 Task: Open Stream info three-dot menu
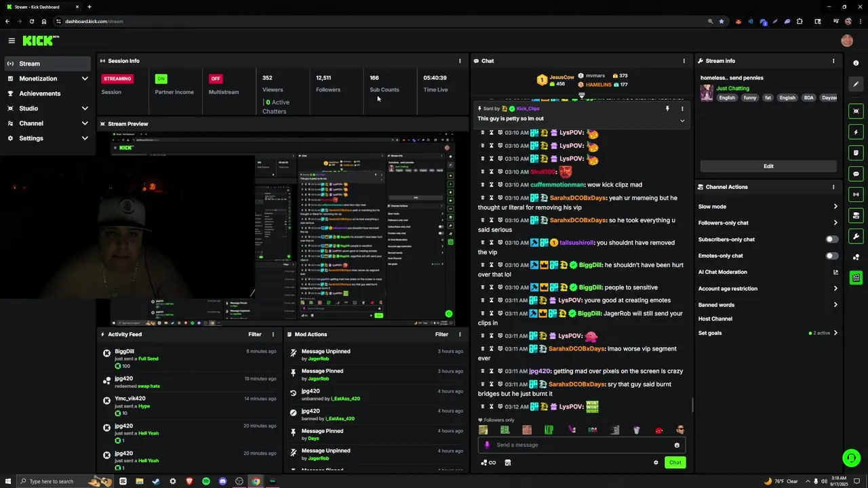833,61
